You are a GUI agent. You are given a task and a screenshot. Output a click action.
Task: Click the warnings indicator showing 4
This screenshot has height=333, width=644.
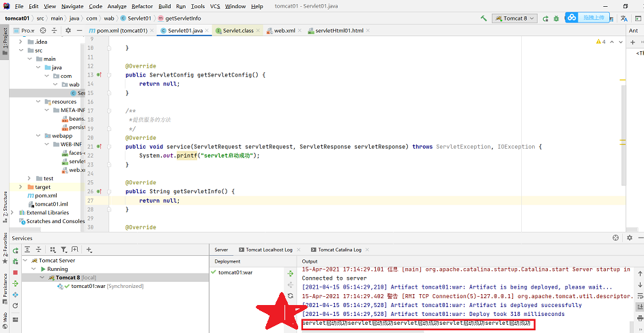(601, 42)
